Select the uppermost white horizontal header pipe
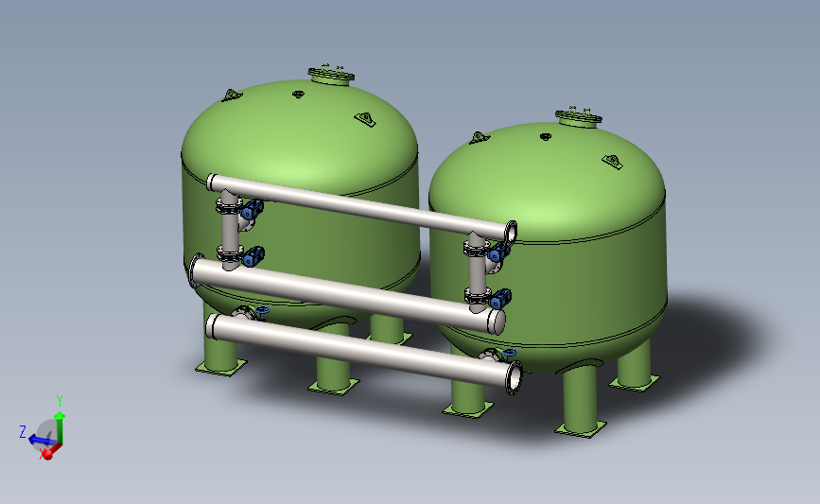Viewport: 820px width, 504px height. click(362, 208)
